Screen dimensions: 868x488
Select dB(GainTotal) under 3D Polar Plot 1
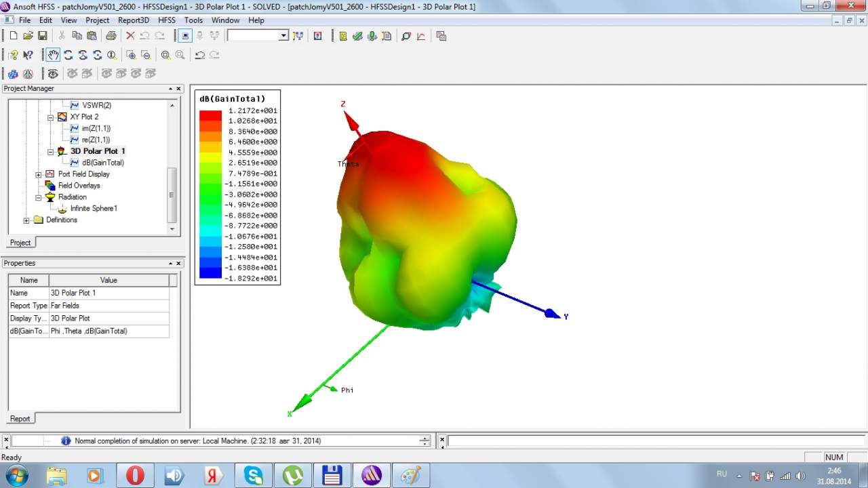[x=102, y=163]
